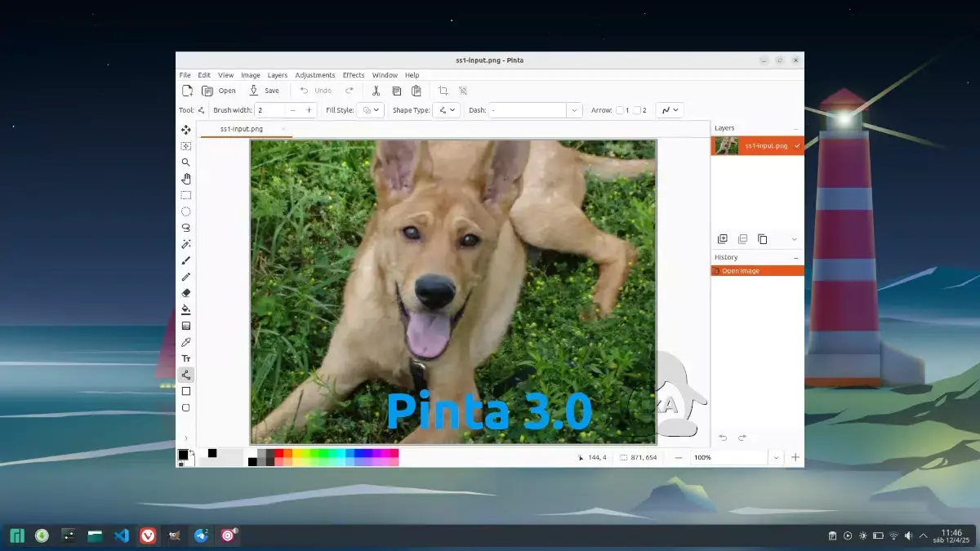Choose the Rectangle shape tool
The width and height of the screenshot is (980, 551).
click(186, 391)
